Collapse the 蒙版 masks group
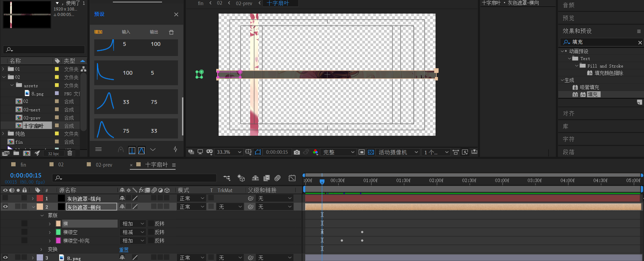 point(42,215)
